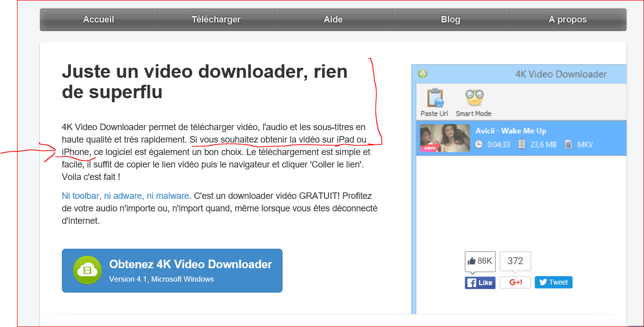Click the Smart Mode glasses icon

point(474,98)
